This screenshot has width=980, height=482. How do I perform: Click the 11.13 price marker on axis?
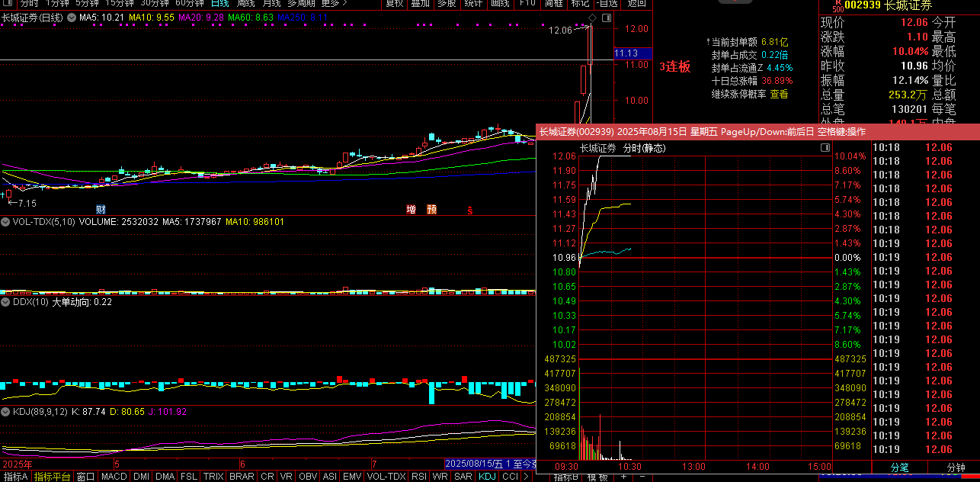[x=633, y=53]
